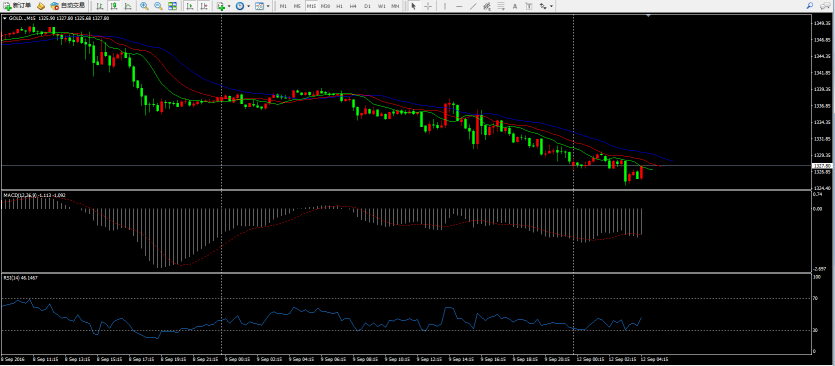Toggle the AutoTrading (自动交易) button
The width and height of the screenshot is (835, 366).
coord(68,6)
